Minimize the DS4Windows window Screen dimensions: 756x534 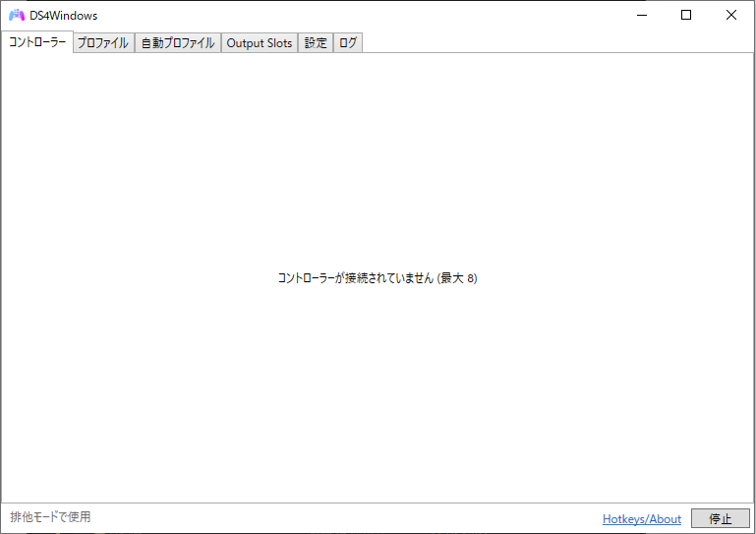pos(642,15)
